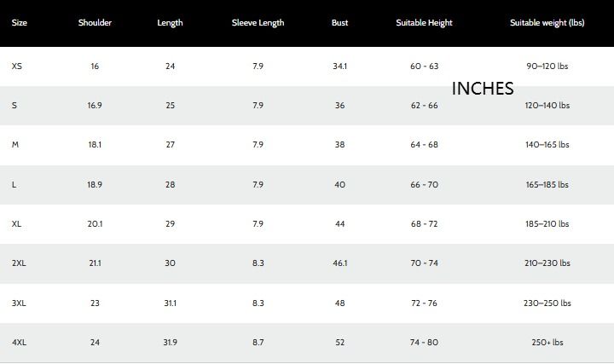Click the Size column header
Image resolution: width=614 pixels, height=364 pixels.
coord(20,23)
